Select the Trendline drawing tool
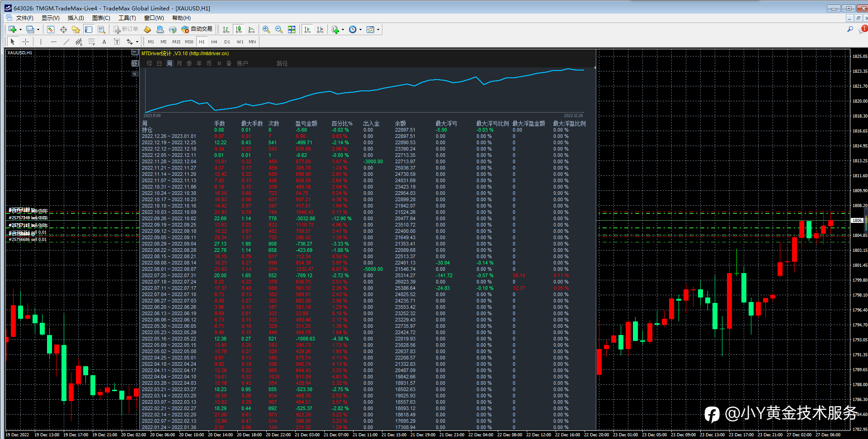868x439 pixels. [x=66, y=42]
